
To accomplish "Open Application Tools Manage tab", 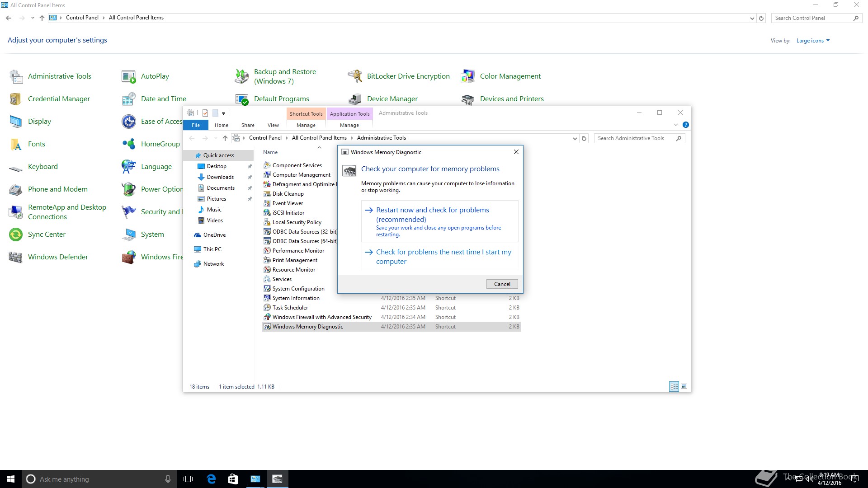I will click(349, 125).
